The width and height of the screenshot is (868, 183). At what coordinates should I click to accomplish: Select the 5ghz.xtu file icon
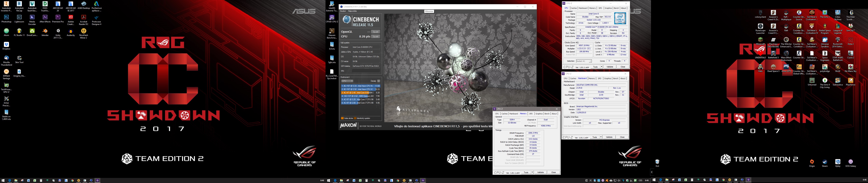pyautogui.click(x=332, y=59)
